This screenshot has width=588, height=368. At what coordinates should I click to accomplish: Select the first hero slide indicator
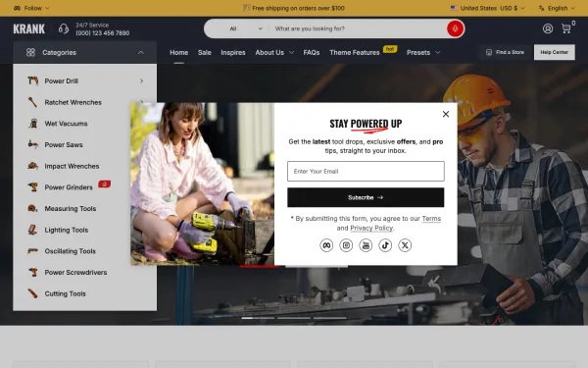pyautogui.click(x=258, y=318)
